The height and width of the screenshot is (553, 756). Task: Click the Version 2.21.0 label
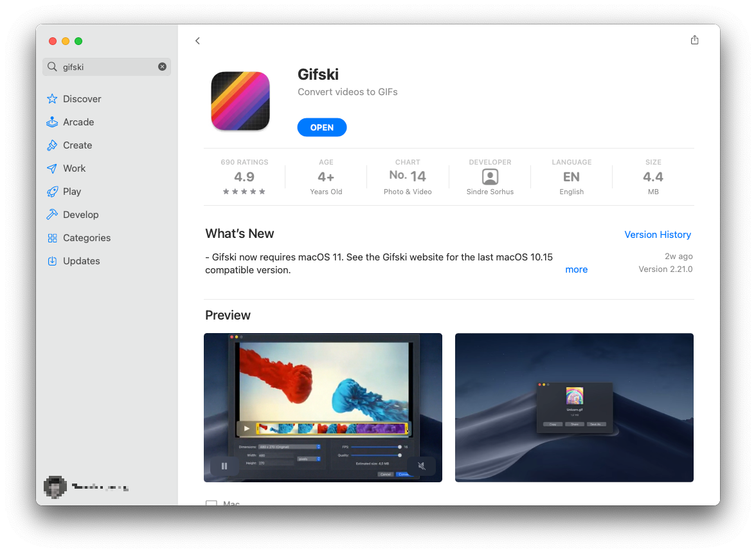point(665,269)
